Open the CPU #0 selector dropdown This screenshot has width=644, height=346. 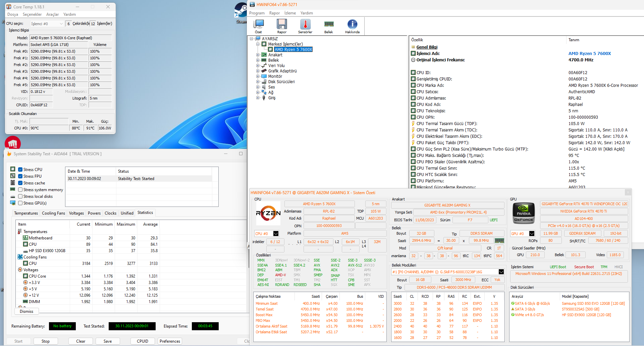(x=276, y=234)
